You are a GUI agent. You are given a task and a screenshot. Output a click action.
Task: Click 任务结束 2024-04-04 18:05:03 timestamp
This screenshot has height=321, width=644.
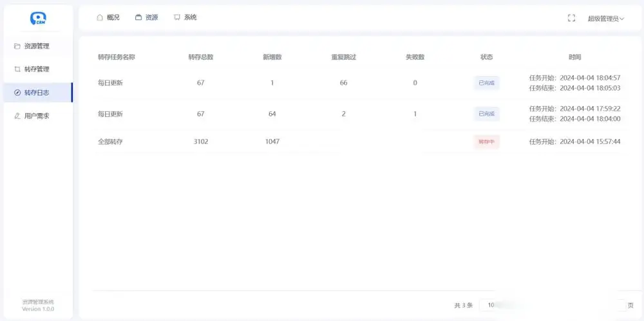(x=575, y=88)
